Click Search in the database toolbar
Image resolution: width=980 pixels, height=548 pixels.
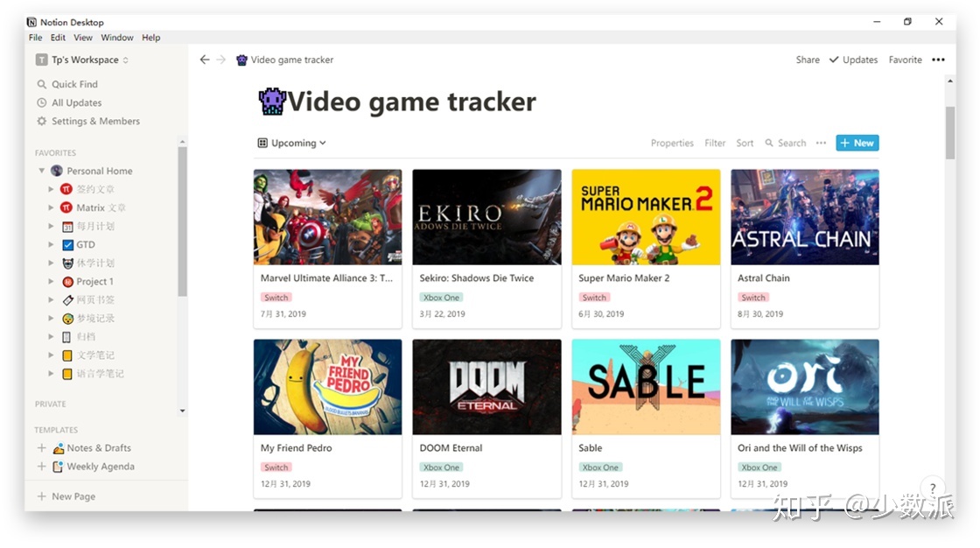point(786,143)
